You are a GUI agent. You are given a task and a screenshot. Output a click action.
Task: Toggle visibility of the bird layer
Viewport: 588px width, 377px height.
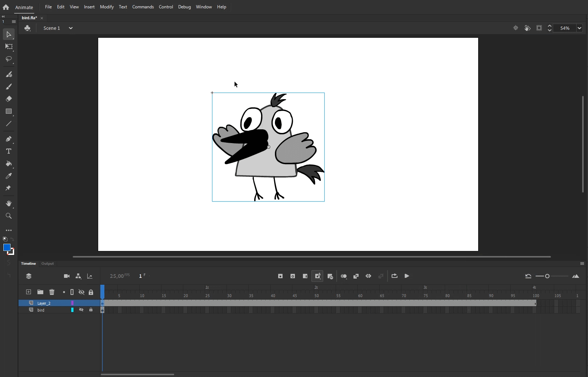point(81,310)
